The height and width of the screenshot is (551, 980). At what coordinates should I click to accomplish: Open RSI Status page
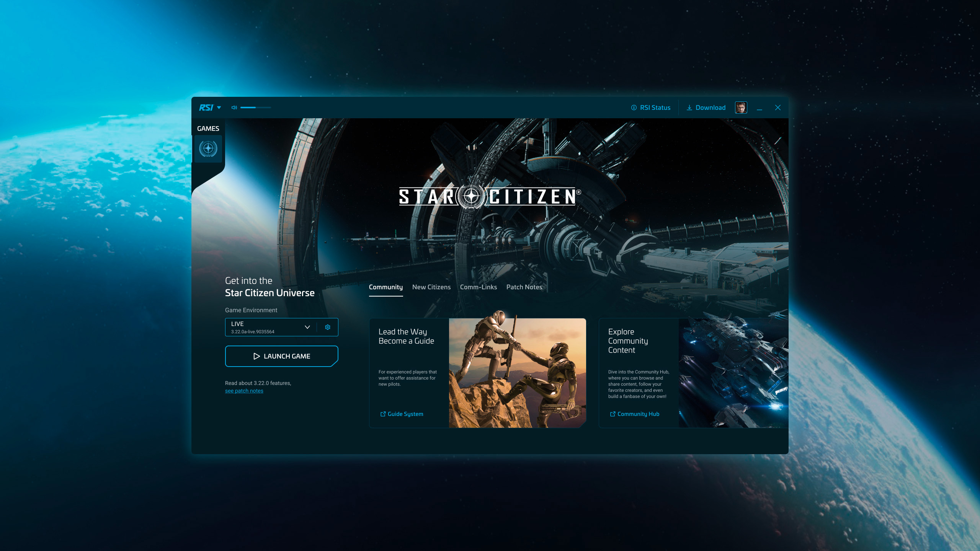point(651,108)
